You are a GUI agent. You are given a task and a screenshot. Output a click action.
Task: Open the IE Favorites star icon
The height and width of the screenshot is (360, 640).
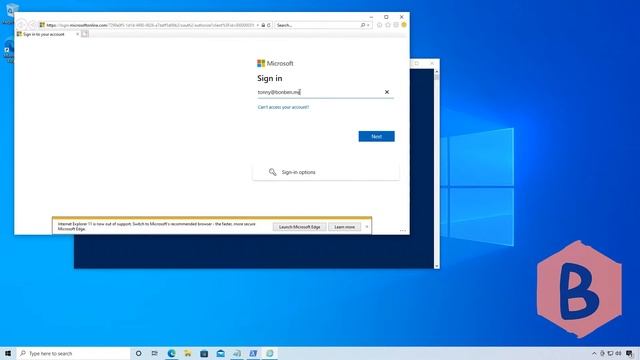388,25
